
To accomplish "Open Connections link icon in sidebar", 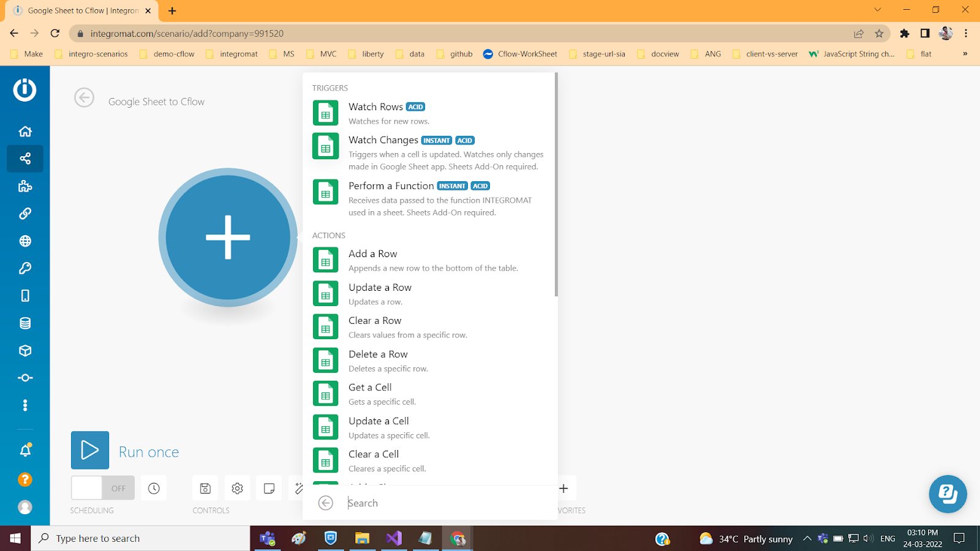I will [25, 214].
